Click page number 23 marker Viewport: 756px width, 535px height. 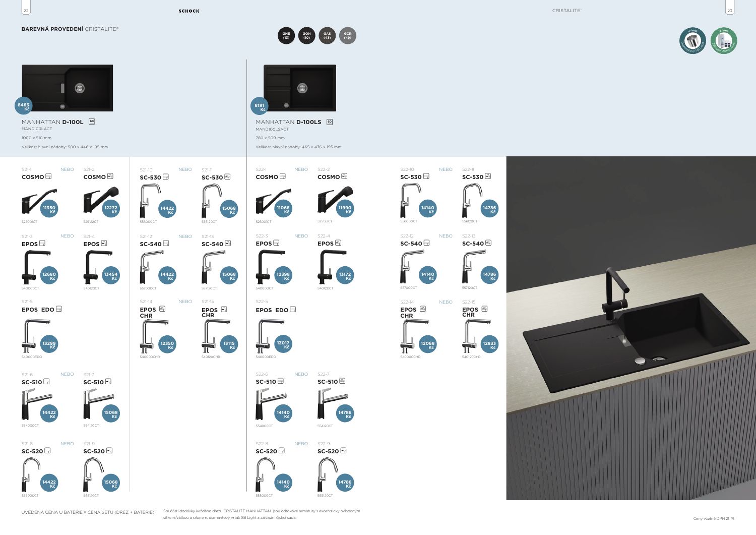point(729,10)
